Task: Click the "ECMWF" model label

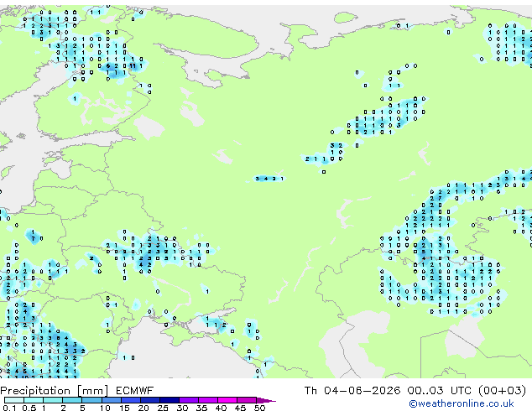Action: coord(135,391)
